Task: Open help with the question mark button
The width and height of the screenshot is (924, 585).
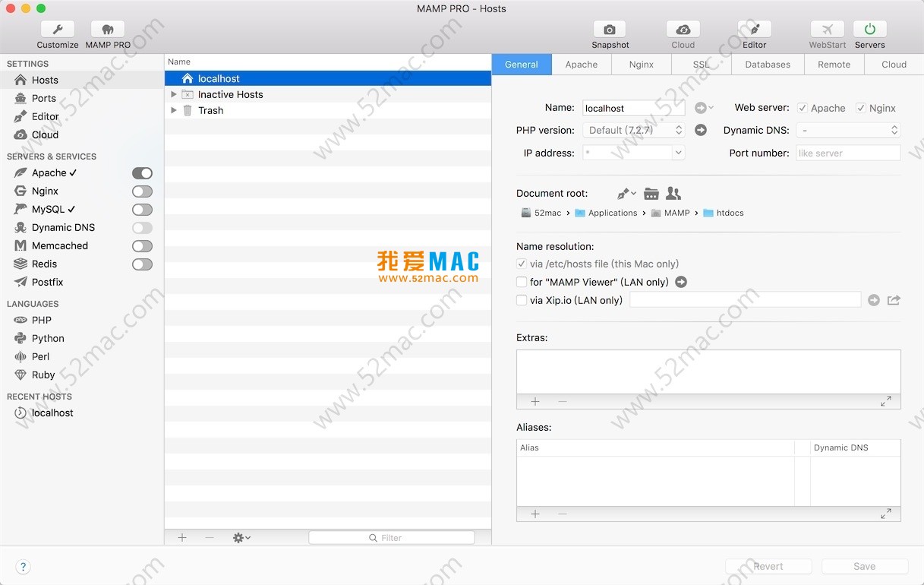Action: (x=23, y=567)
